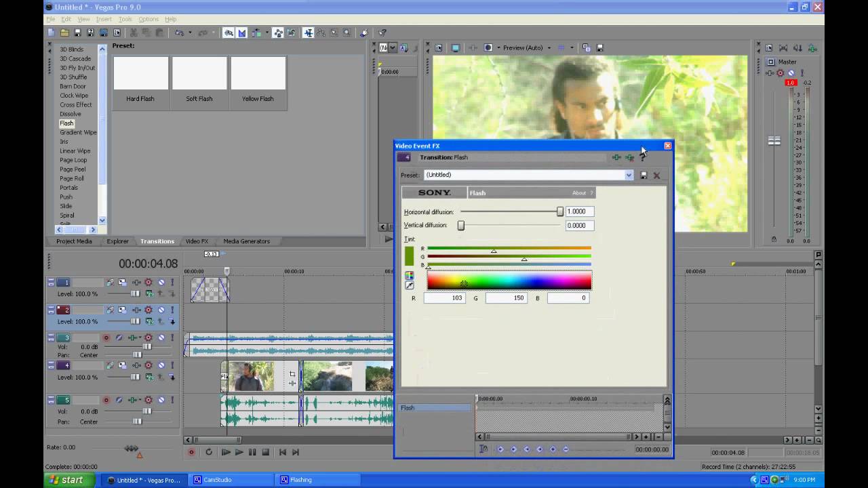868x488 pixels.
Task: Click the What's This help arrow icon
Action: pos(382,33)
